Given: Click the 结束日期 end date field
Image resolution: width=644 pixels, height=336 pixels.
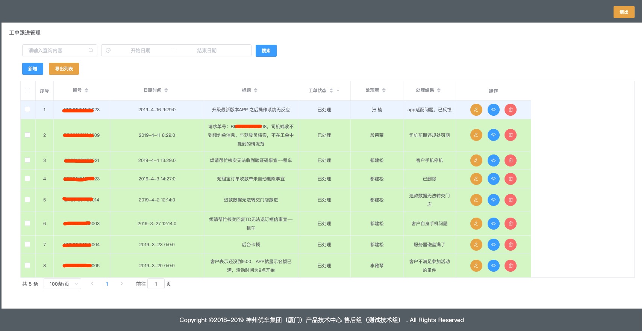Looking at the screenshot, I should (x=207, y=50).
